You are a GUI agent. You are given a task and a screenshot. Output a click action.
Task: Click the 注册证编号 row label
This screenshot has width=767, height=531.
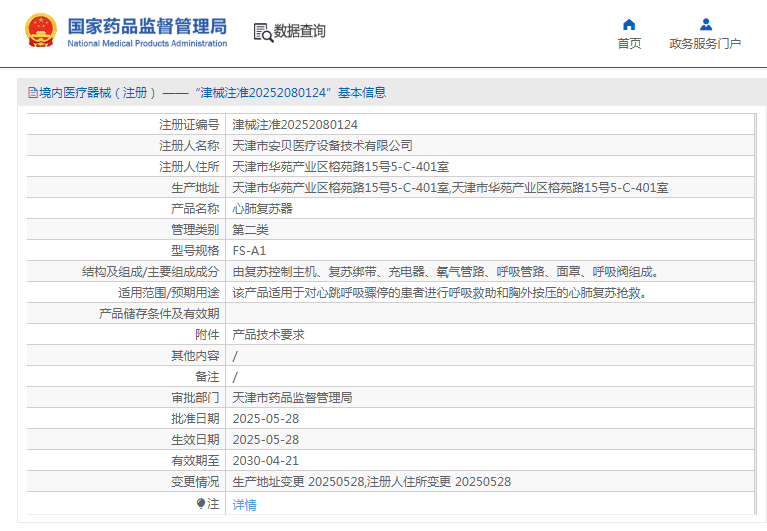tap(189, 125)
